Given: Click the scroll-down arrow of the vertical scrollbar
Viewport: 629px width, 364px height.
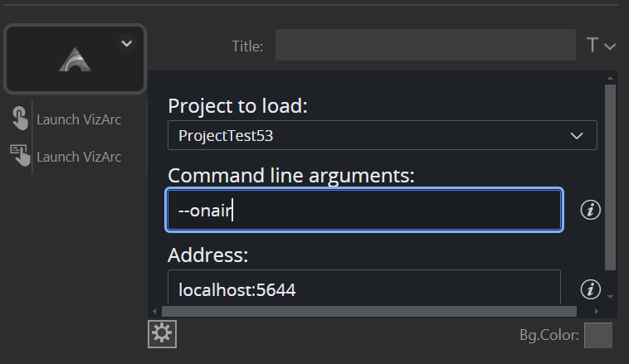Looking at the screenshot, I should point(611,296).
